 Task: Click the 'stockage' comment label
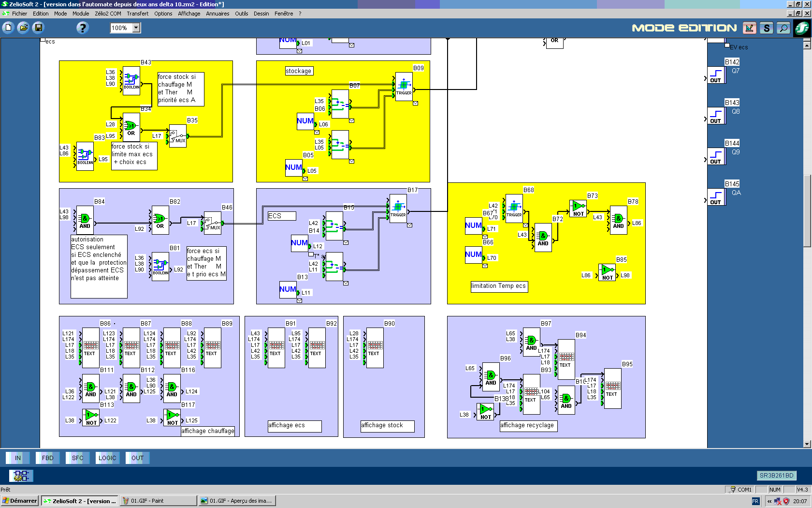click(x=299, y=71)
